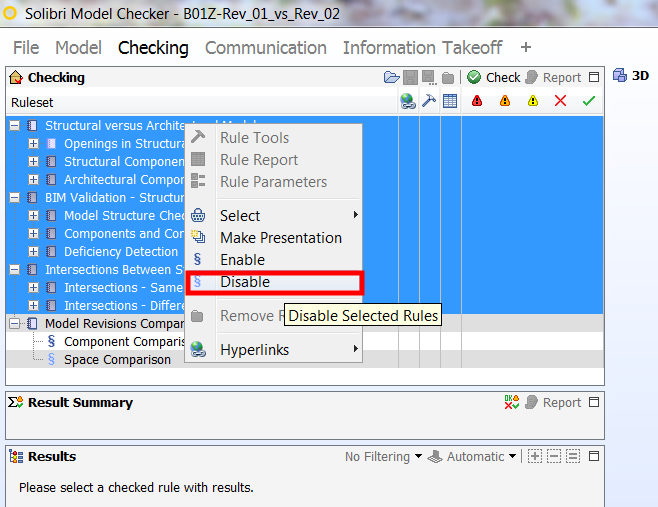Click collapse all results icon
Viewport: 658px width, 507px height.
[554, 456]
